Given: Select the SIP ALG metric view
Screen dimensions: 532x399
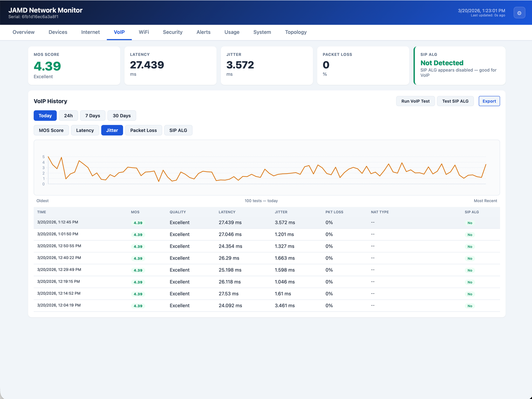Looking at the screenshot, I should 178,130.
